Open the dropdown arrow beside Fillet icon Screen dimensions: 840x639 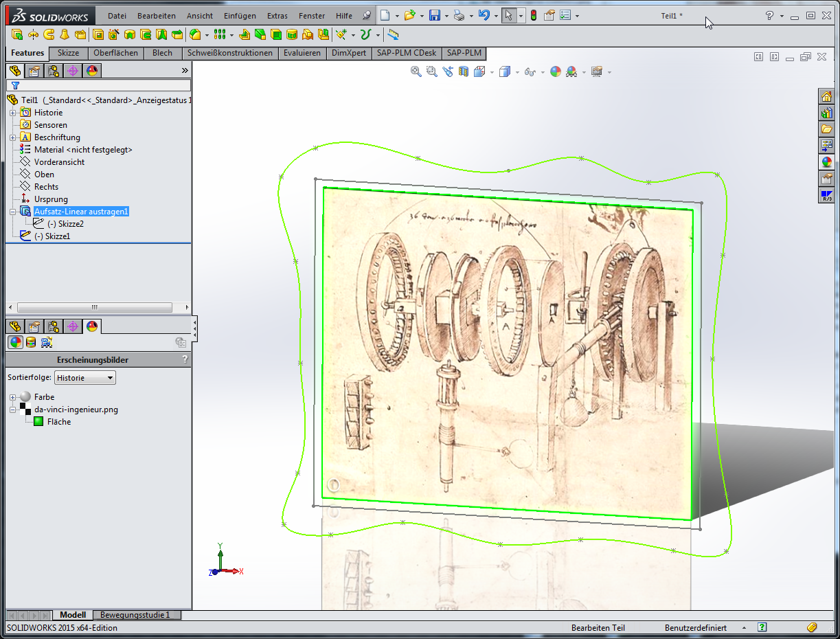(206, 35)
